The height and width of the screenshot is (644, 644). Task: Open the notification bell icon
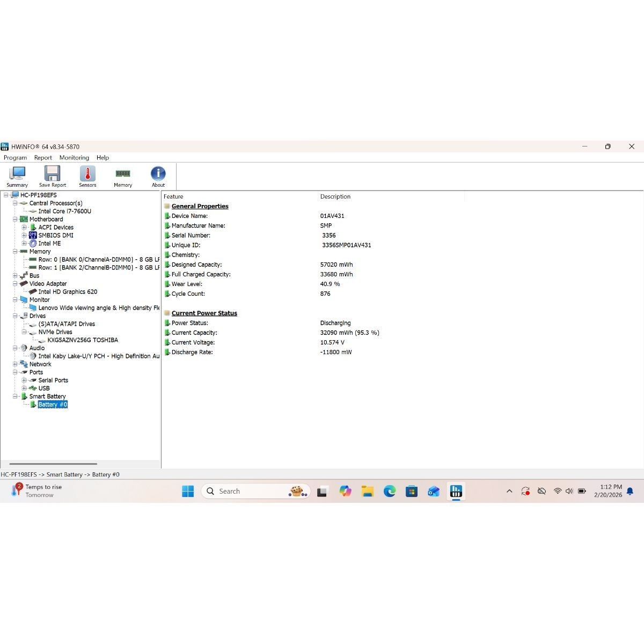630,491
